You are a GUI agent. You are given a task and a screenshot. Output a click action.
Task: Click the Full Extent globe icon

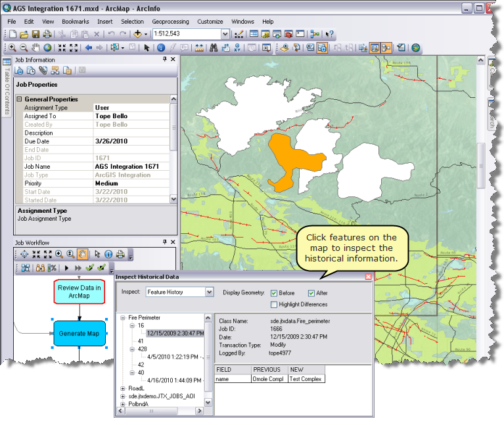47,48
